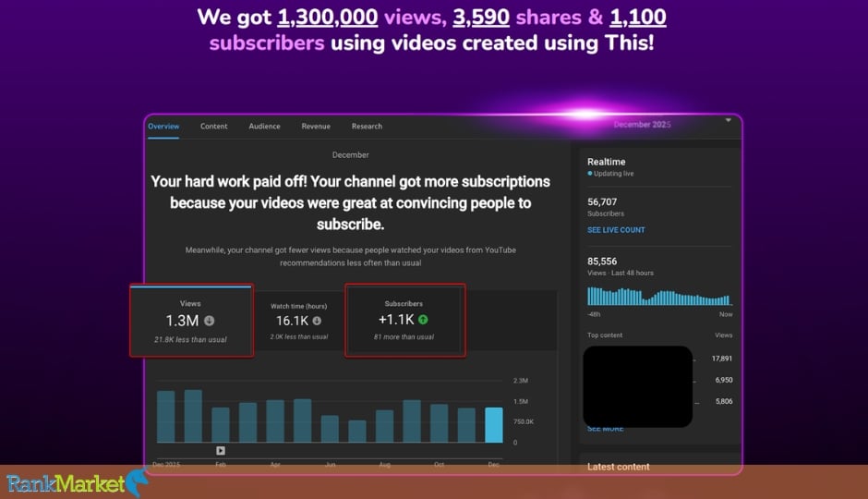Click the Watch time down-arrow indicator icon

coord(317,321)
